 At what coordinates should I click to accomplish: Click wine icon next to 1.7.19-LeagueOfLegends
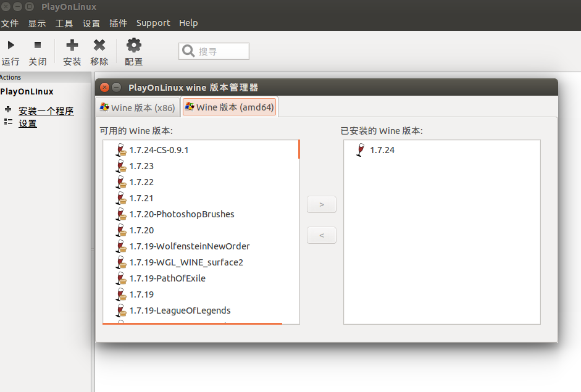[x=121, y=311]
